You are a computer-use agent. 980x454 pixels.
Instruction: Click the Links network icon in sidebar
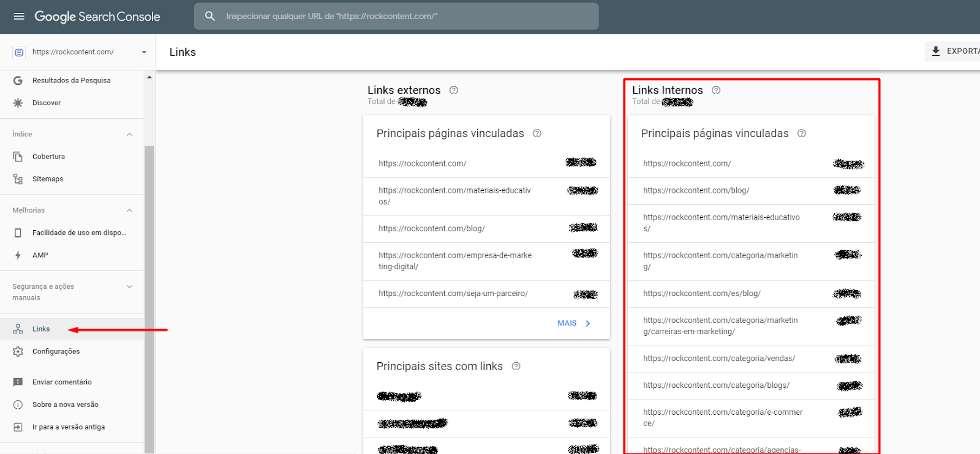click(18, 329)
